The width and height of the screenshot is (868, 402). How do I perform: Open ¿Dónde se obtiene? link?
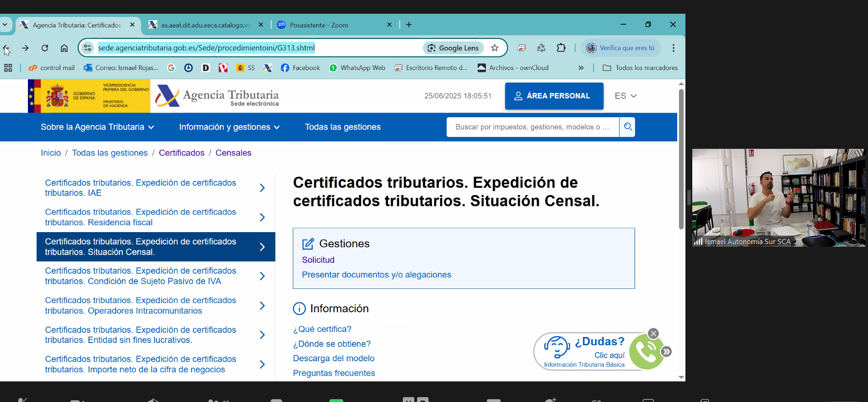[332, 344]
